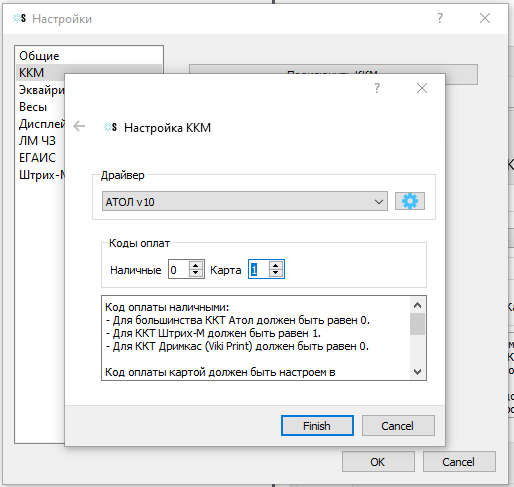The image size is (514, 487).
Task: Increase the Наличные payment code
Action: 196,266
